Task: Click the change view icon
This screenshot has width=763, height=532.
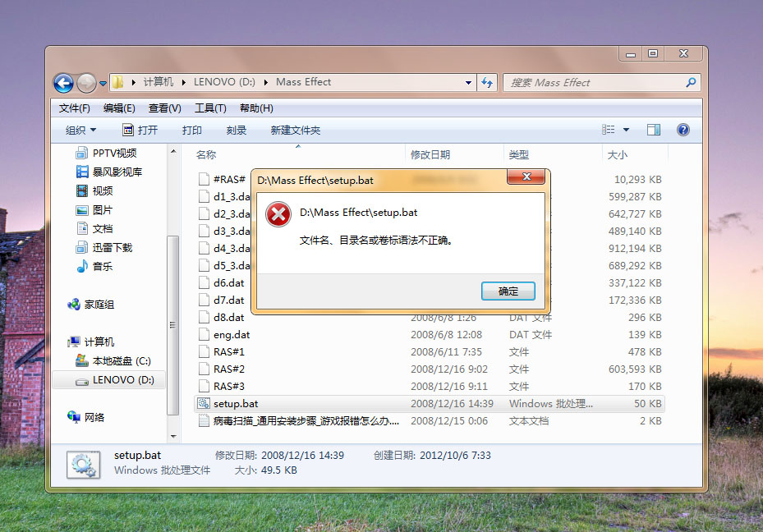Action: [608, 130]
